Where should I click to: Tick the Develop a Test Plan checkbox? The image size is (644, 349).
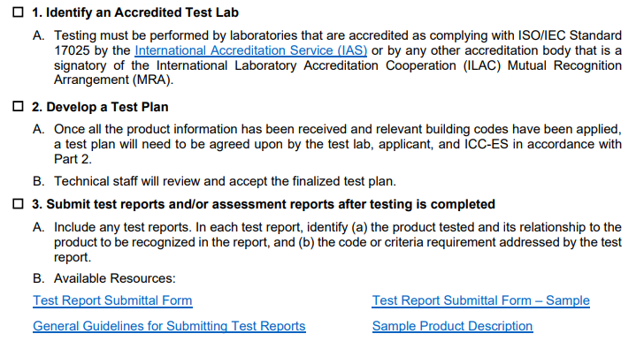(18, 107)
